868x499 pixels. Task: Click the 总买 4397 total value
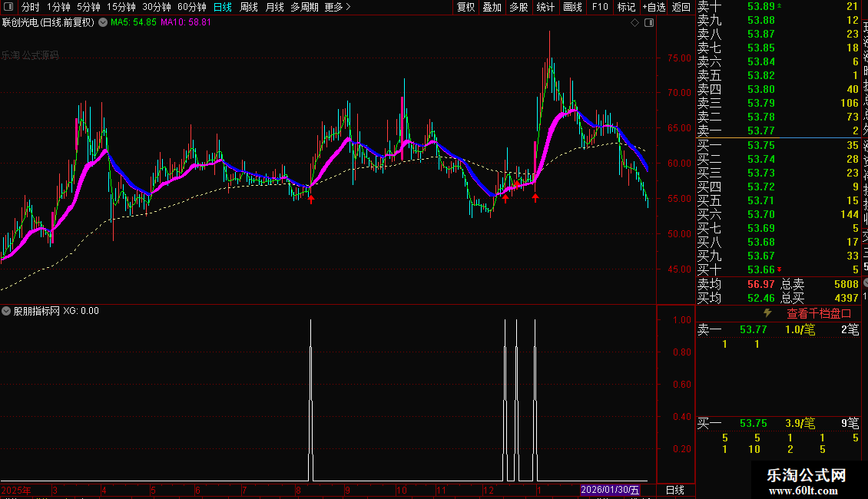click(x=846, y=298)
